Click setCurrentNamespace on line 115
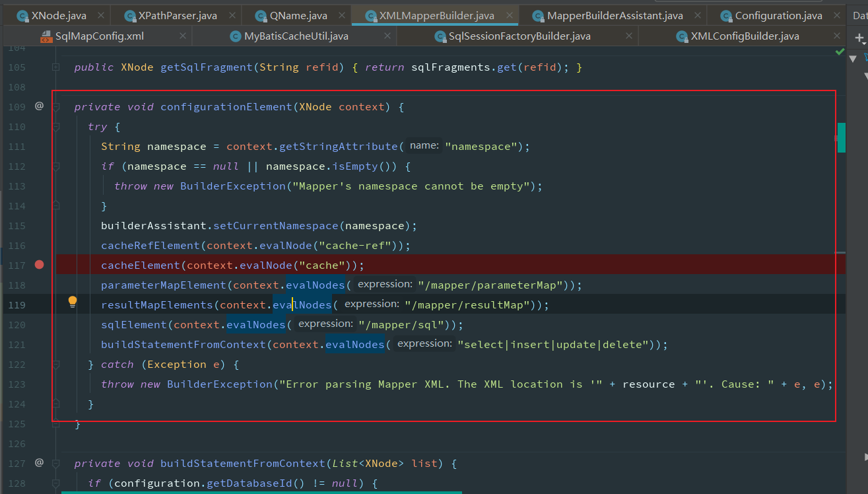 pos(276,226)
